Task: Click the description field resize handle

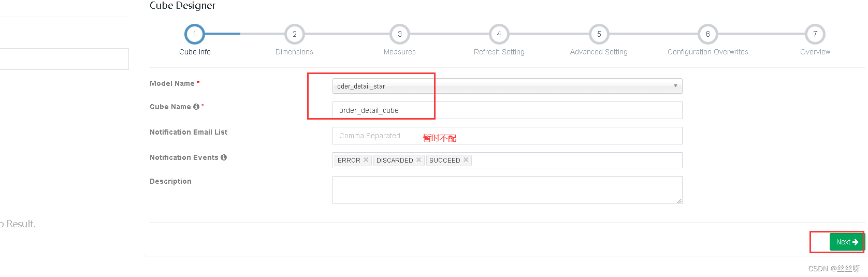Action: click(x=679, y=200)
